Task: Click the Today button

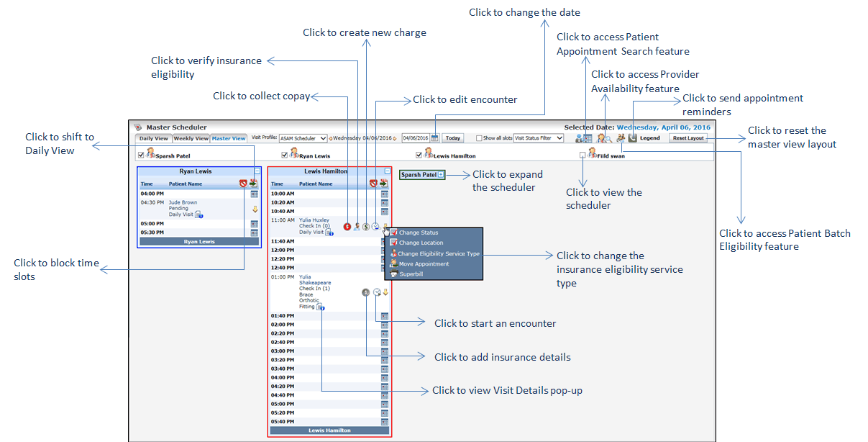Action: pos(452,138)
